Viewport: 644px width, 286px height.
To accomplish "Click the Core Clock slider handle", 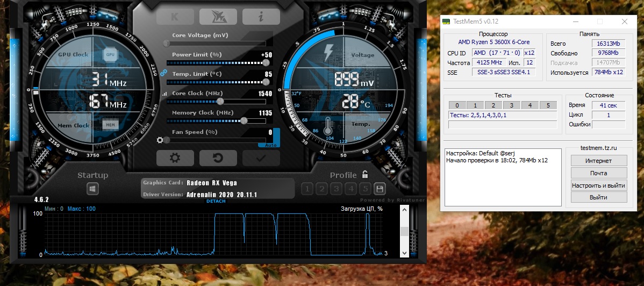I will coord(220,101).
